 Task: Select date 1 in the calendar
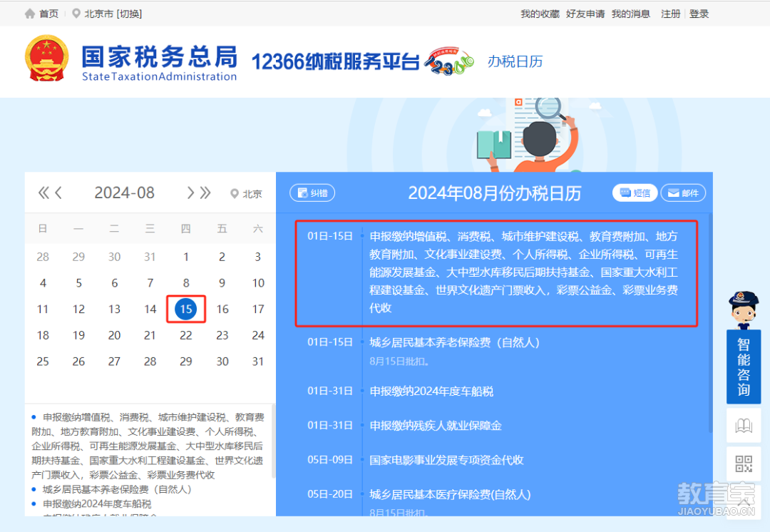(186, 257)
